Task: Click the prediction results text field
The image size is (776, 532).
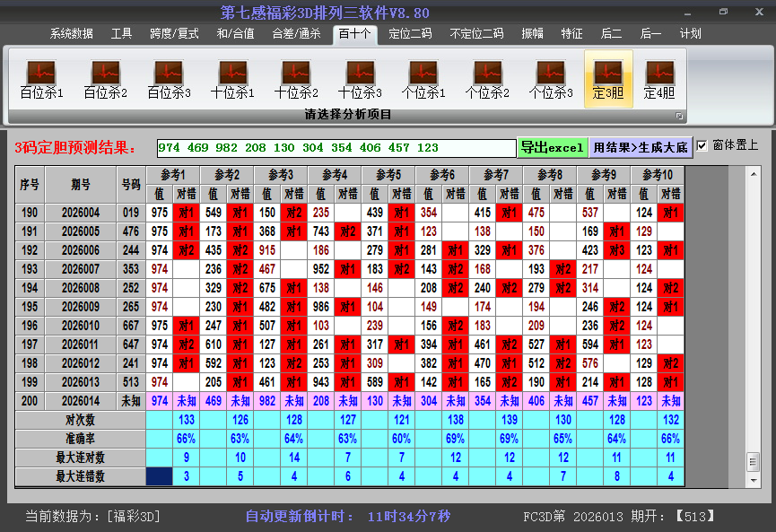Action: coord(336,148)
